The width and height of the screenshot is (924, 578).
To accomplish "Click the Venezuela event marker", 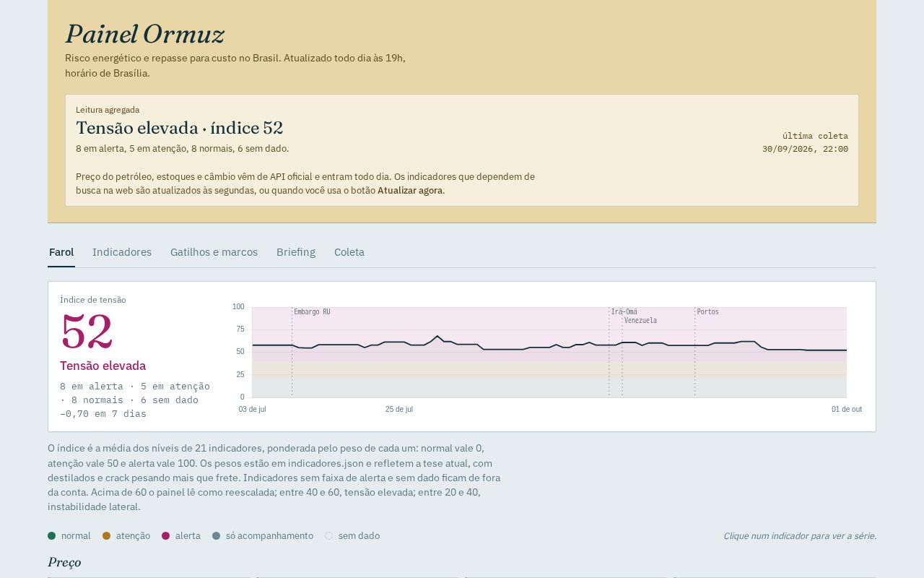I will [641, 321].
